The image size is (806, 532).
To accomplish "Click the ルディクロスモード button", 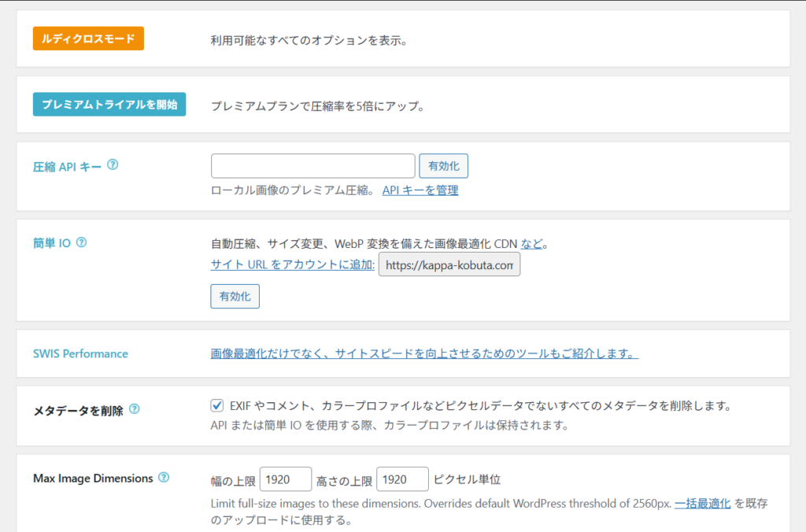I will coord(88,37).
